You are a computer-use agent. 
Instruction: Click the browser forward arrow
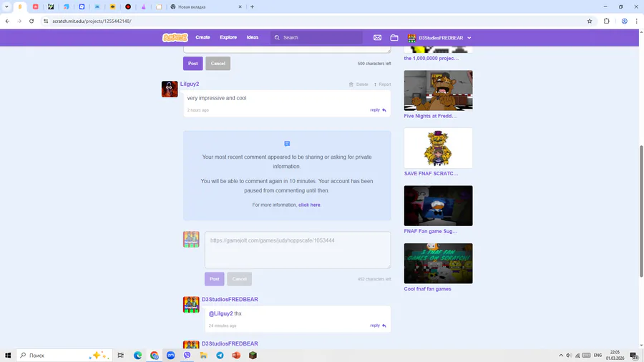click(19, 21)
